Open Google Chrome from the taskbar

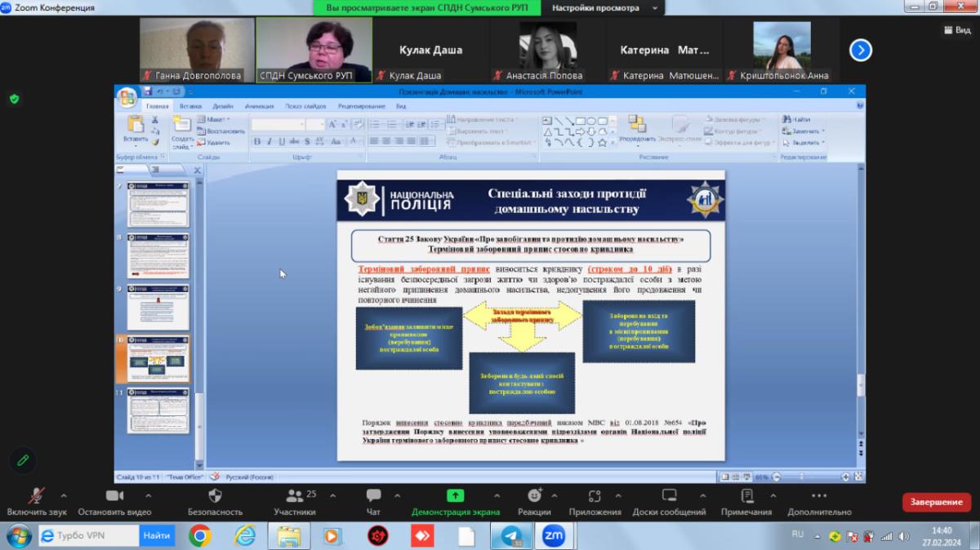point(200,535)
